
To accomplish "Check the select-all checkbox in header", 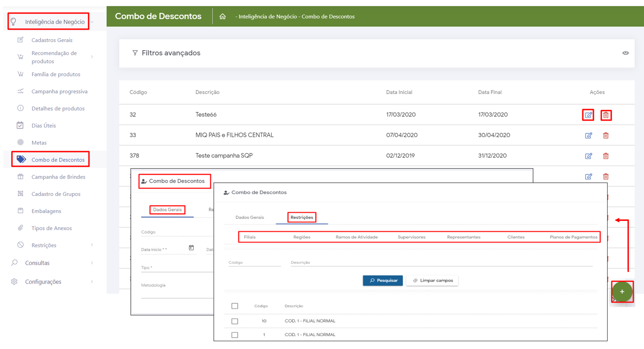I will click(235, 306).
